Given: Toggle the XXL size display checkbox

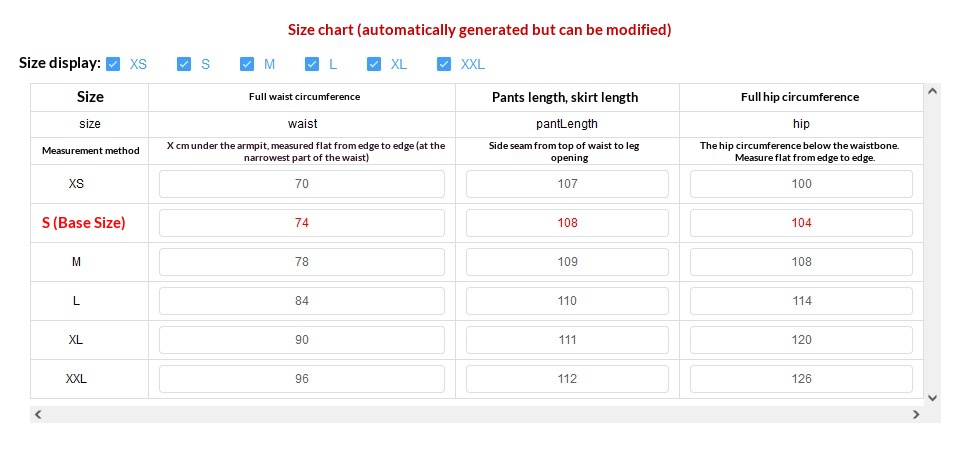Looking at the screenshot, I should click(444, 64).
